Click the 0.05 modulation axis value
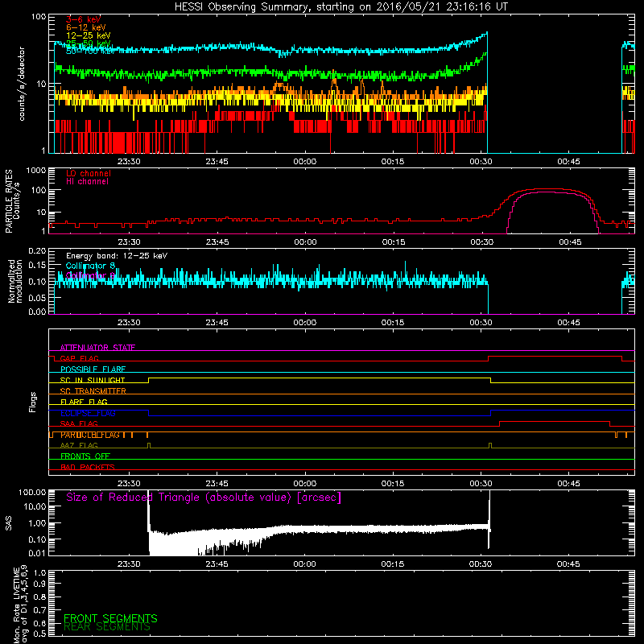644x644 pixels. [37, 297]
